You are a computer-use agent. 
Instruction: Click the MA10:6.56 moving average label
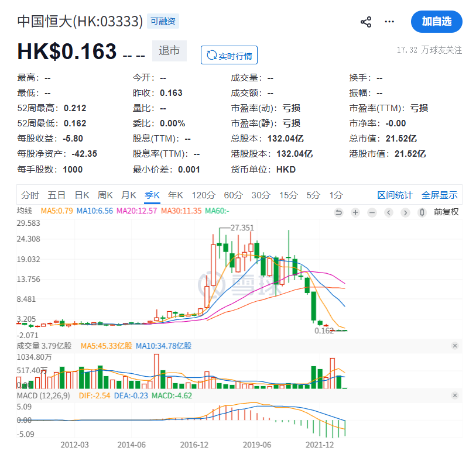[x=95, y=211]
